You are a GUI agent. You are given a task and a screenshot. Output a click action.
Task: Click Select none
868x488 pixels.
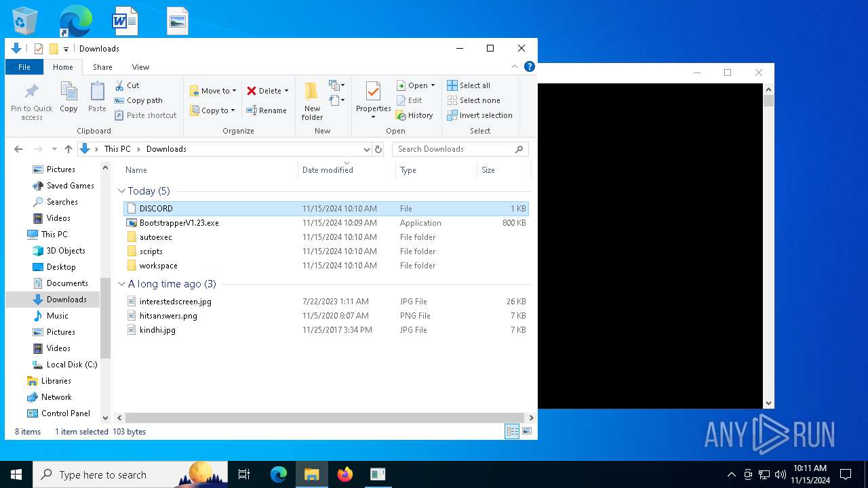[x=473, y=100]
